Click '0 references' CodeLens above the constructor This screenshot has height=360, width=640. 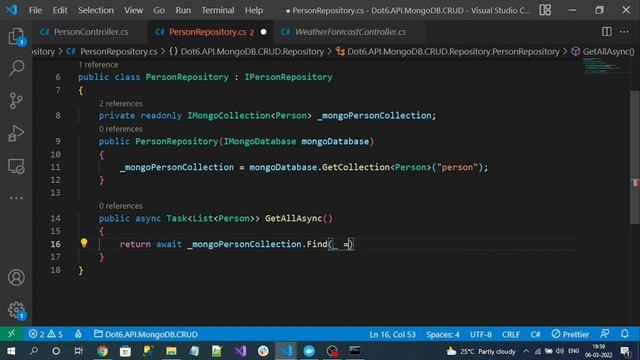coord(120,129)
